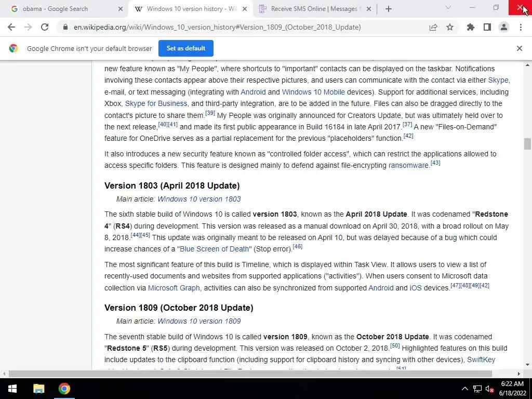
Task: Click the scroll-down arrow of vertical scrollbar
Action: tap(527, 365)
